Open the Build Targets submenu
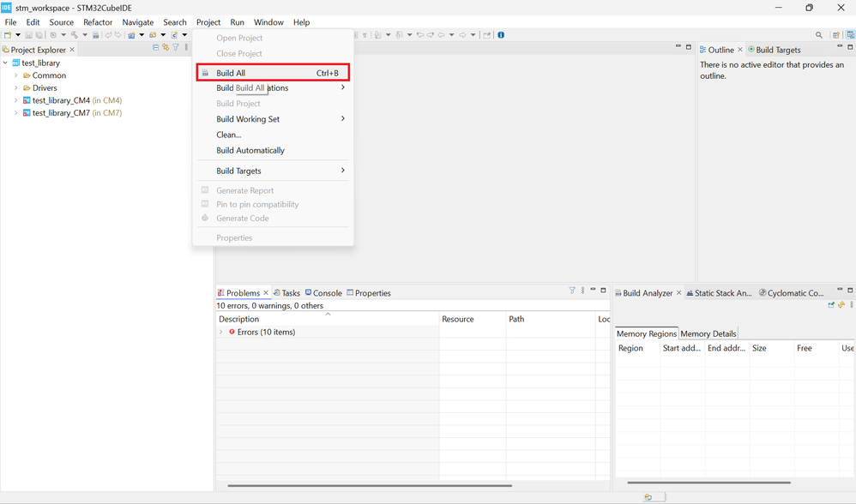The height and width of the screenshot is (504, 856). (x=273, y=171)
